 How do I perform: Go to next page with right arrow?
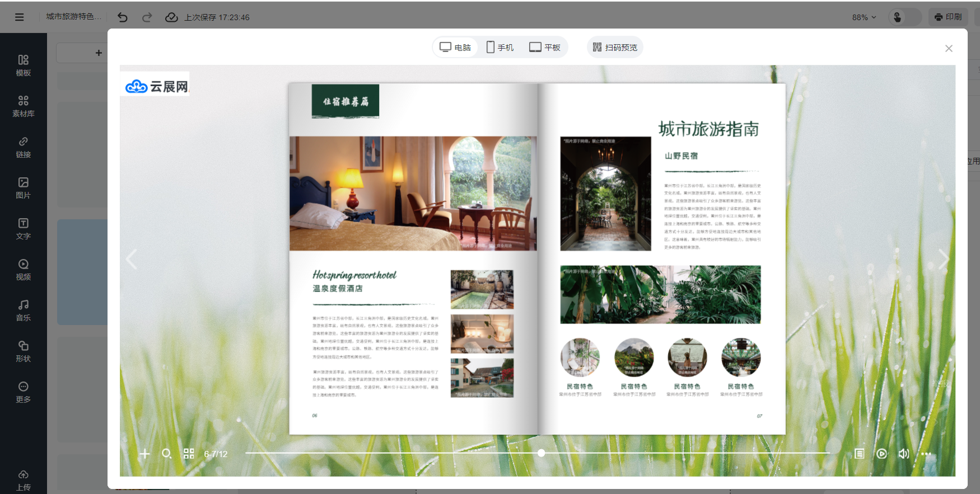[943, 260]
